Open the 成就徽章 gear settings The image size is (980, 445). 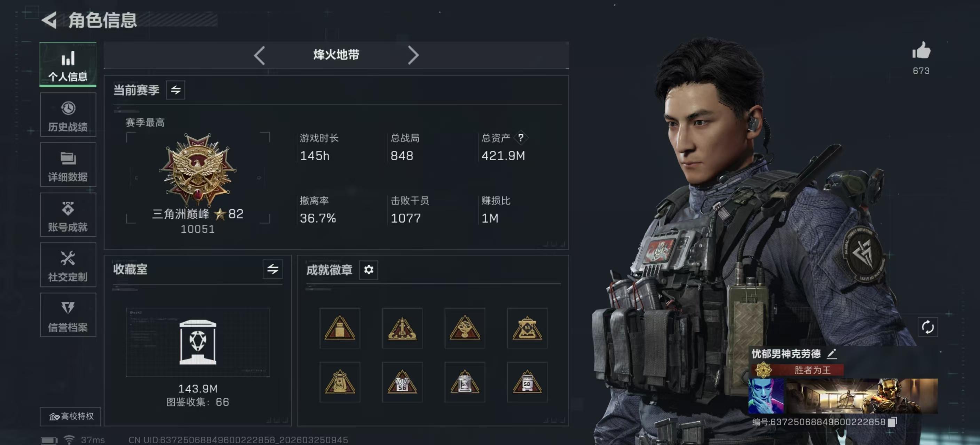(x=368, y=270)
